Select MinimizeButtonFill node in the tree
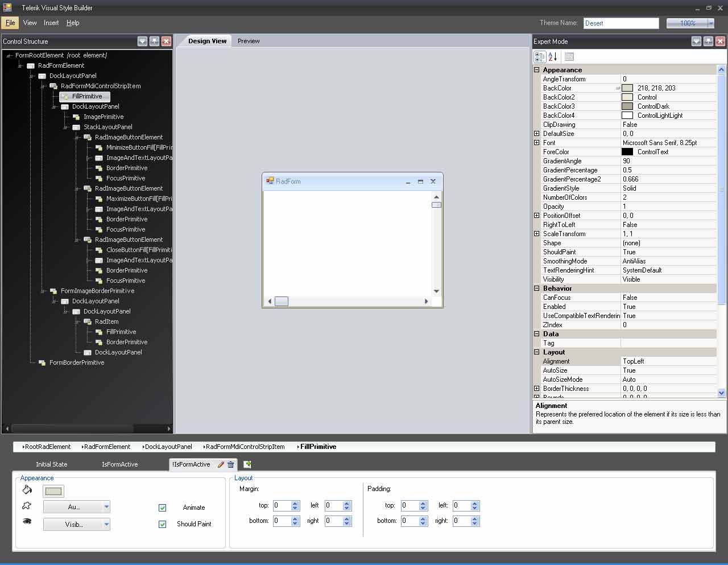 139,147
